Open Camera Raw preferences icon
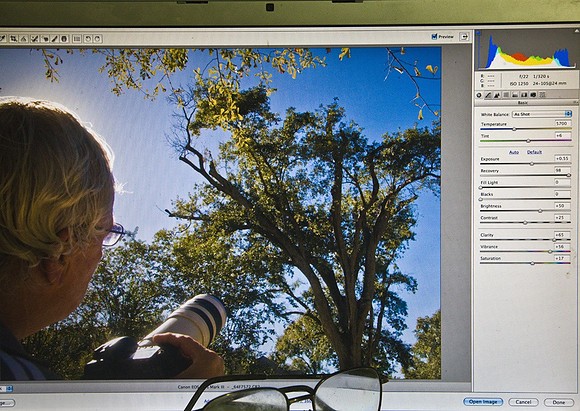The image size is (580, 411). pyautogui.click(x=77, y=38)
